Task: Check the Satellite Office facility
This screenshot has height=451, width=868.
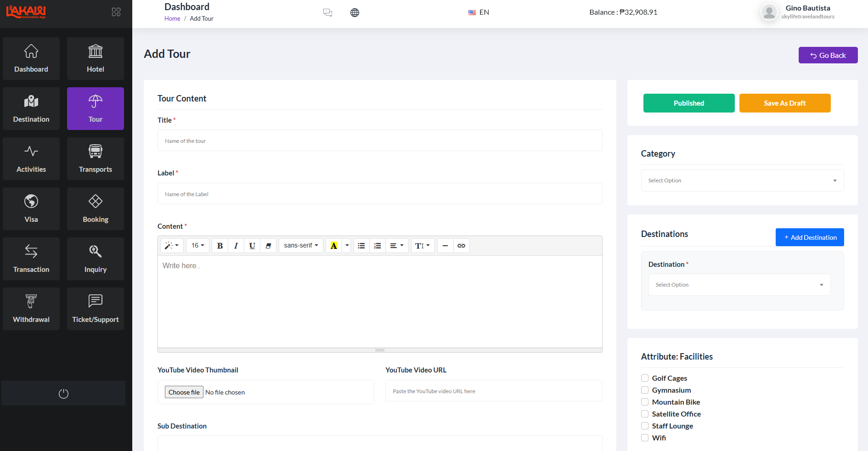Action: pos(645,414)
